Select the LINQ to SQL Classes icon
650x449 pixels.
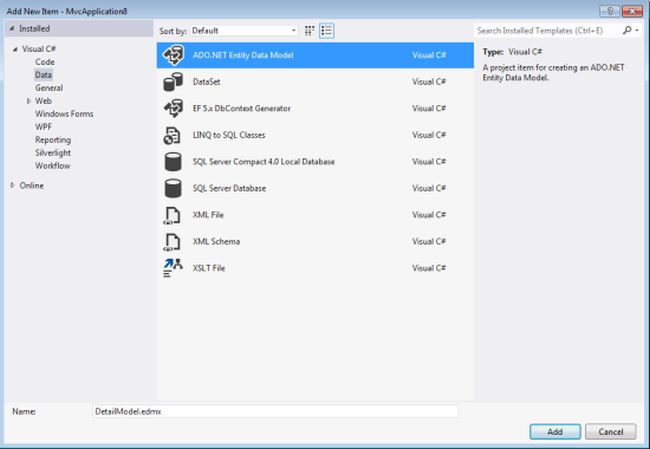click(172, 135)
